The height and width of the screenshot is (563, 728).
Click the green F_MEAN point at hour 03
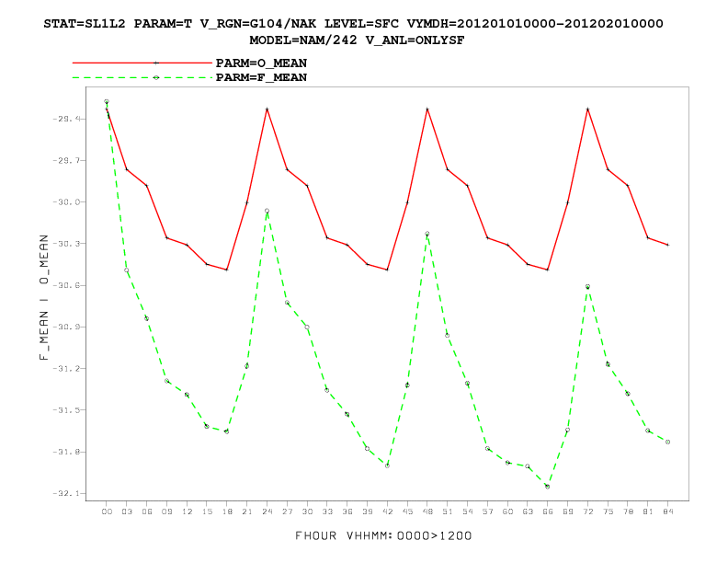tap(126, 270)
